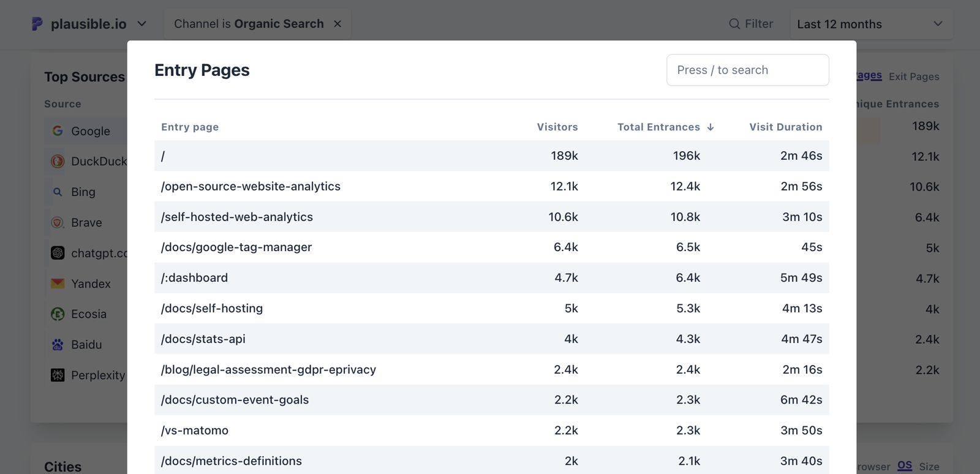Image resolution: width=980 pixels, height=474 pixels.
Task: Sort by the Visitors column header
Action: [x=557, y=127]
